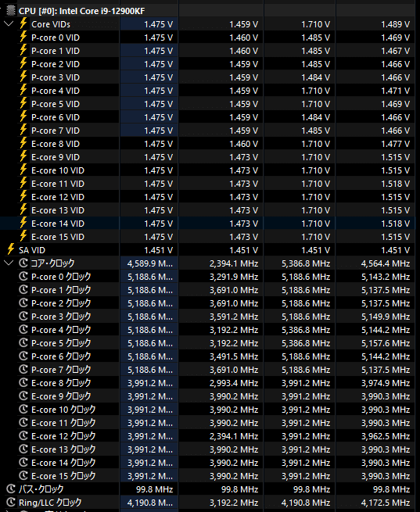This screenshot has height=512, width=420.
Task: Click the clock icon for E-core 12 クロック
Action: click(23, 436)
